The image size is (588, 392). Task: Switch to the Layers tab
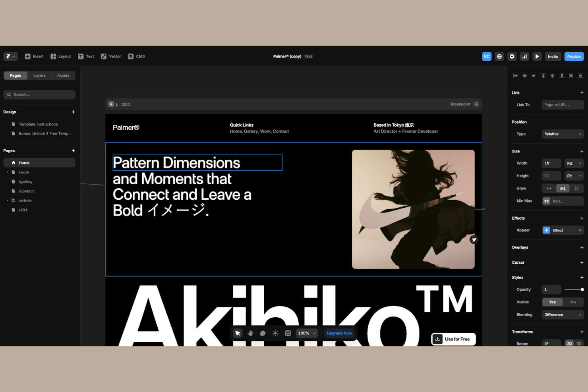point(39,75)
